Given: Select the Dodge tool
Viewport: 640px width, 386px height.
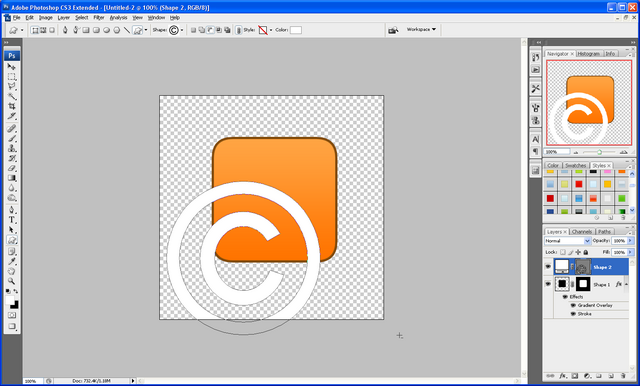Looking at the screenshot, I should pos(12,198).
